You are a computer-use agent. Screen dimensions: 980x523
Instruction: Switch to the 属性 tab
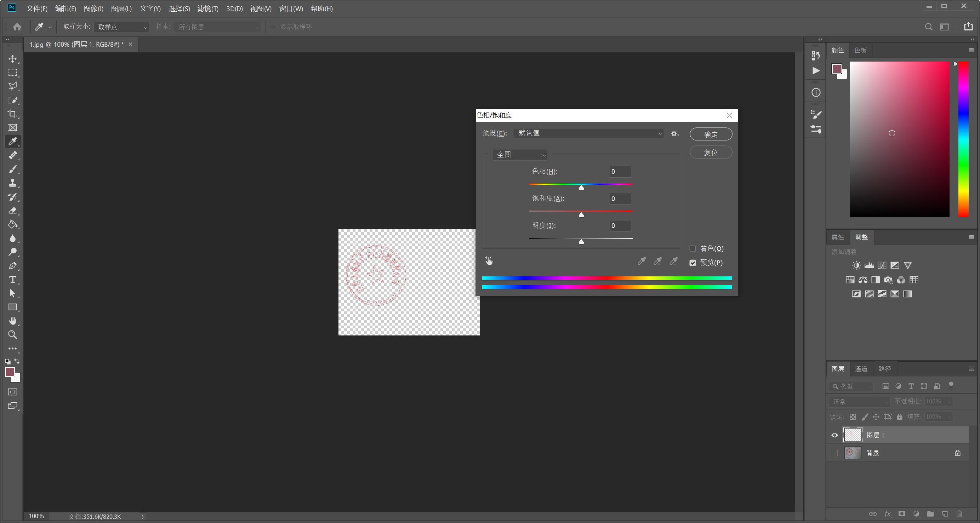tap(838, 237)
